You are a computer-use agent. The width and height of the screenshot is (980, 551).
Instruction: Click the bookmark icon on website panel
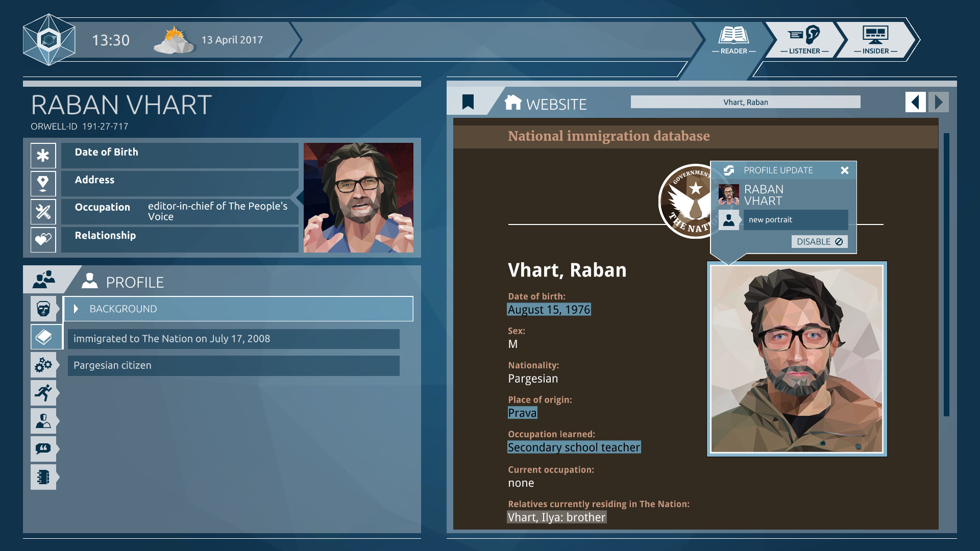(469, 102)
